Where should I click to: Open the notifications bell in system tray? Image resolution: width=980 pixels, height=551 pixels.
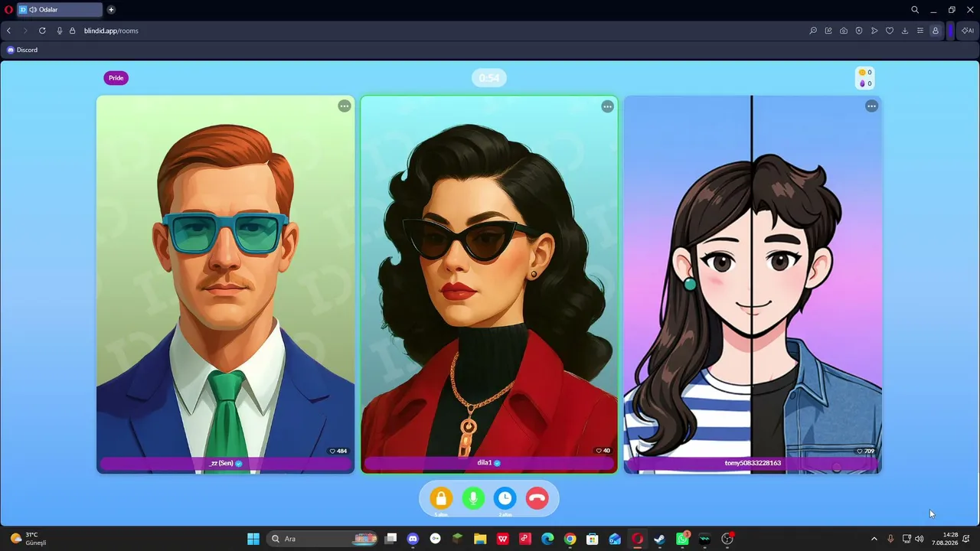click(968, 539)
